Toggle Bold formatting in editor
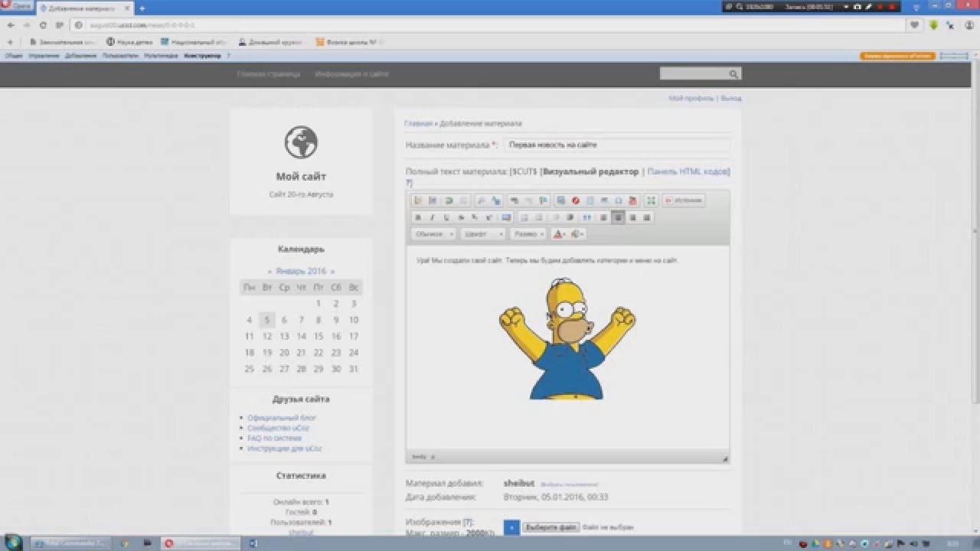The image size is (980, 551). (x=418, y=217)
